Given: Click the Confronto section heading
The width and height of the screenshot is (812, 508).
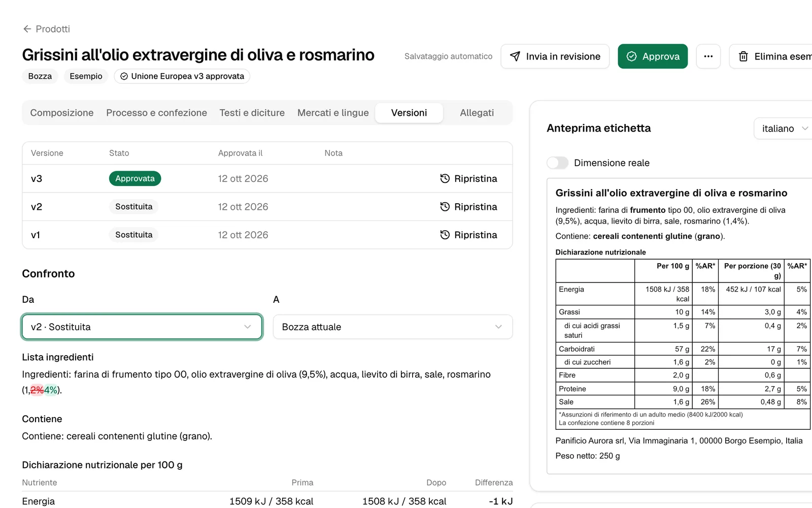Looking at the screenshot, I should pyautogui.click(x=48, y=273).
